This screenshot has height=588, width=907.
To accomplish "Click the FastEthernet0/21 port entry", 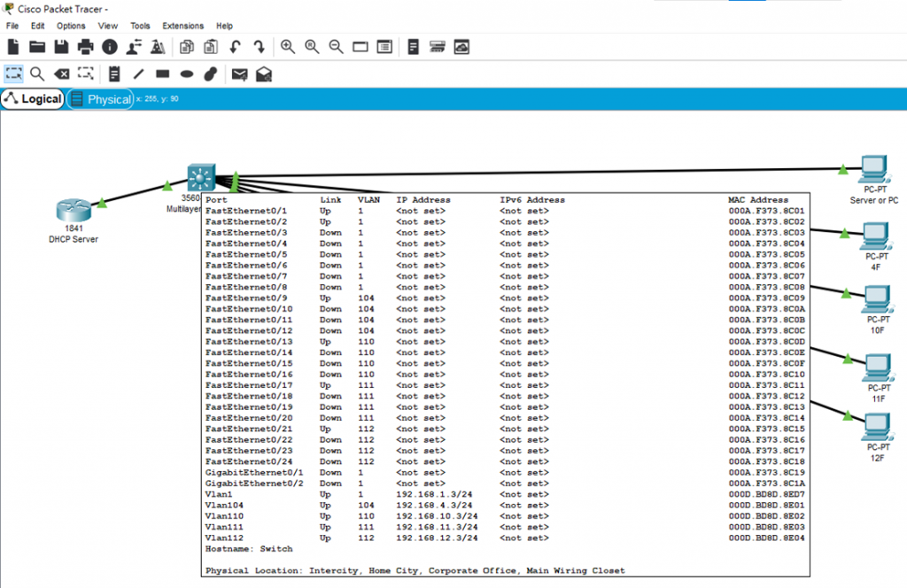I will (249, 429).
